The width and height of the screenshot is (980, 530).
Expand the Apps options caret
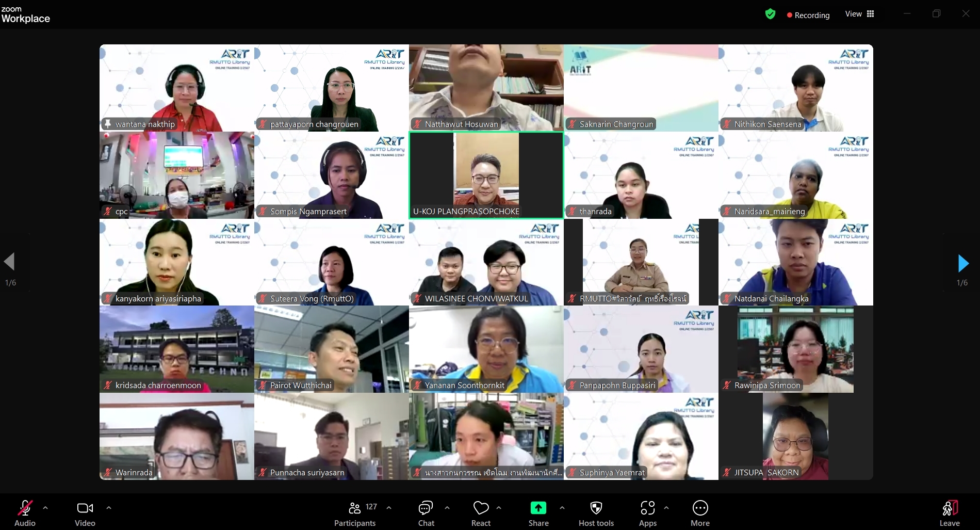pos(666,508)
